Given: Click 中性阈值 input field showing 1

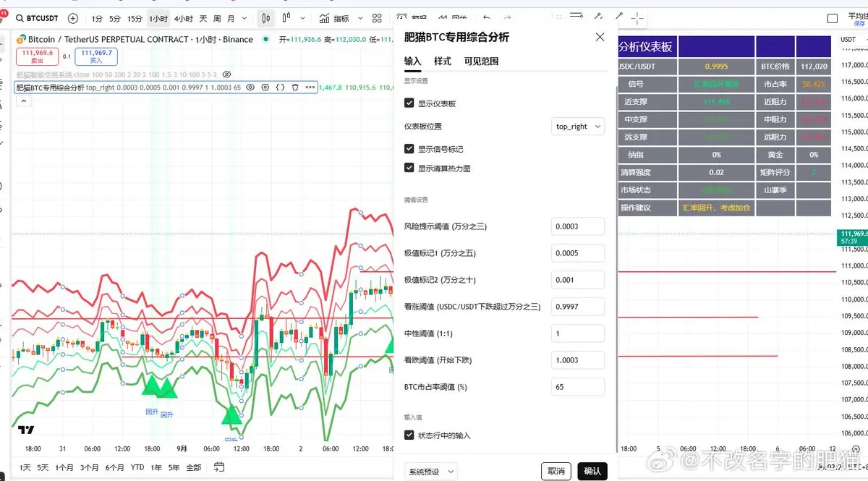Looking at the screenshot, I should [577, 333].
